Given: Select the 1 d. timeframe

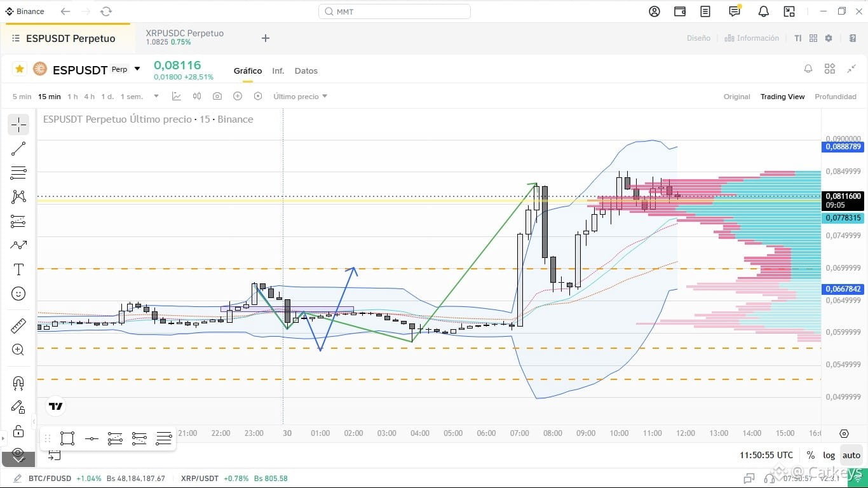Looking at the screenshot, I should [107, 97].
